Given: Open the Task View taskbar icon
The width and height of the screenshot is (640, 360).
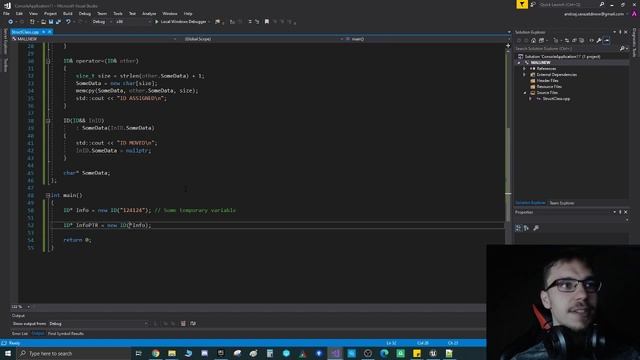Looking at the screenshot, I should click(x=138, y=353).
